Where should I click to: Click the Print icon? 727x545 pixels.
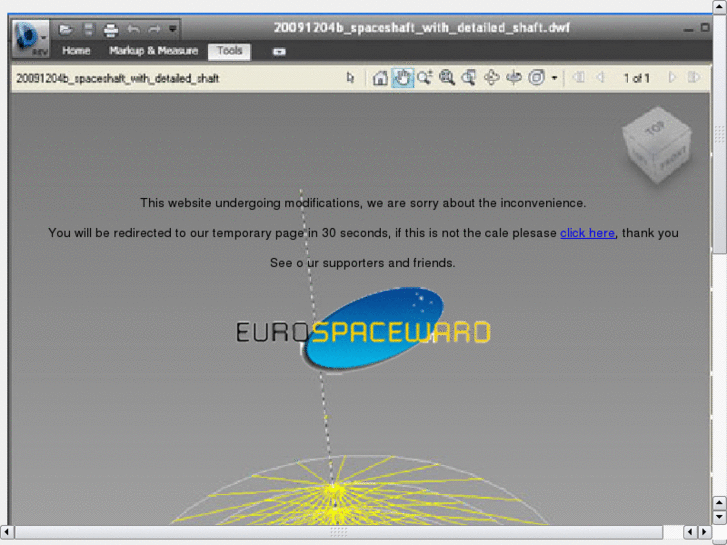(111, 30)
